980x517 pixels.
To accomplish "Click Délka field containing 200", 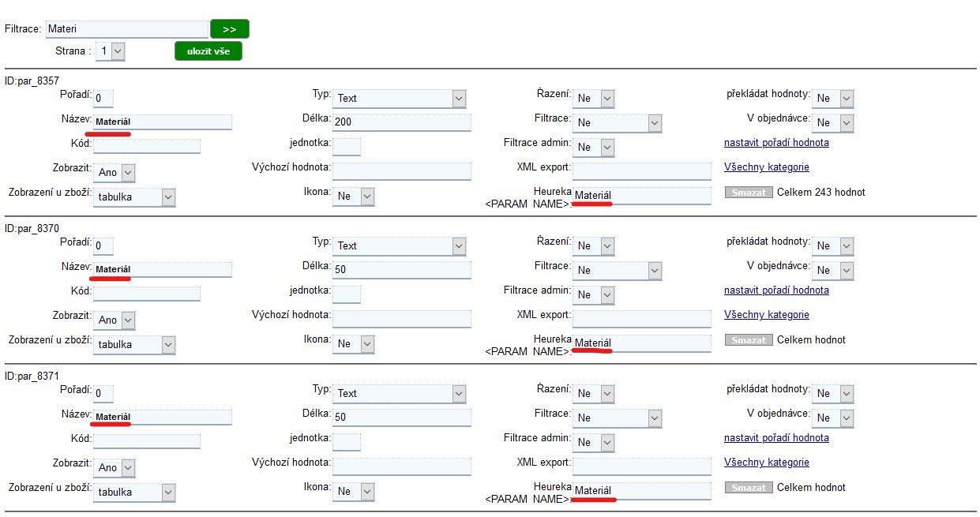I will pos(402,122).
